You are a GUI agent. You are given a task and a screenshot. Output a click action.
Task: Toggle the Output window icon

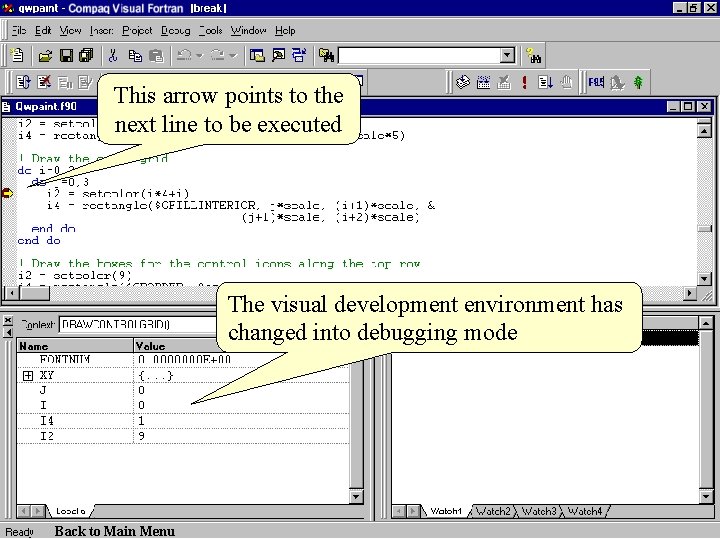coord(278,56)
